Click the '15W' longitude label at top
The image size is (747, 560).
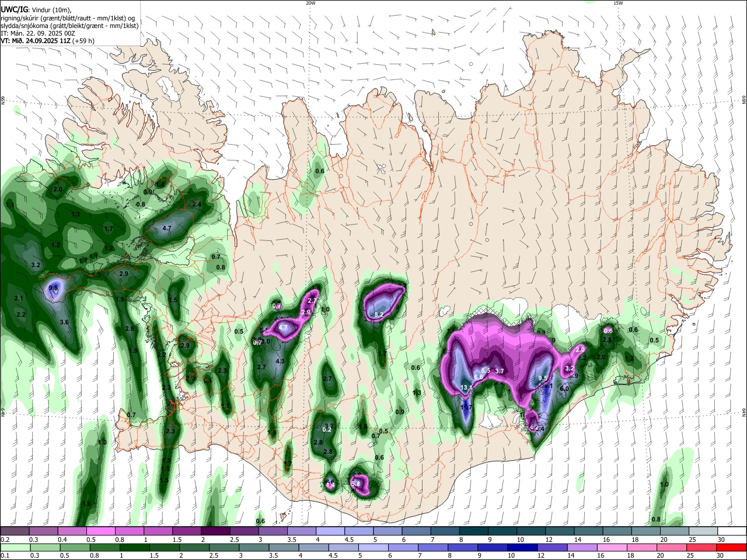click(x=618, y=3)
